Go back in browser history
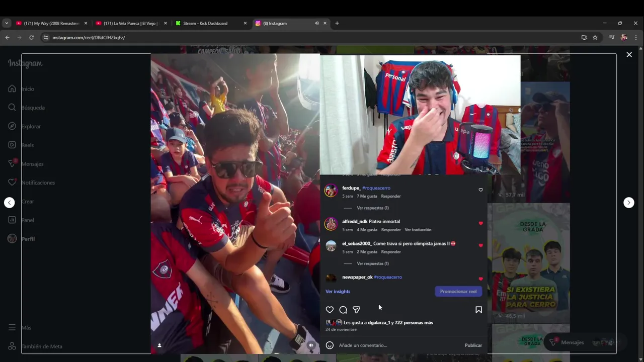Viewport: 644px width, 362px height. click(7, 37)
